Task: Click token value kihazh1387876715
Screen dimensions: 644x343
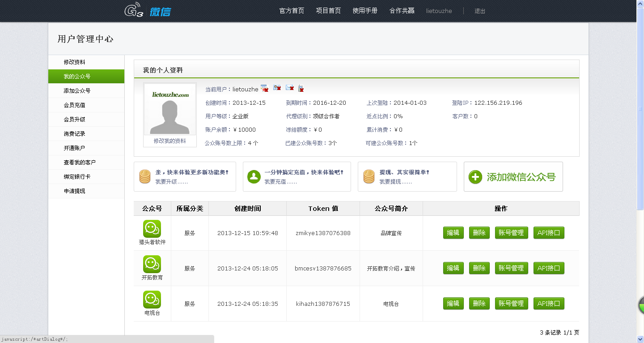Action: tap(323, 304)
